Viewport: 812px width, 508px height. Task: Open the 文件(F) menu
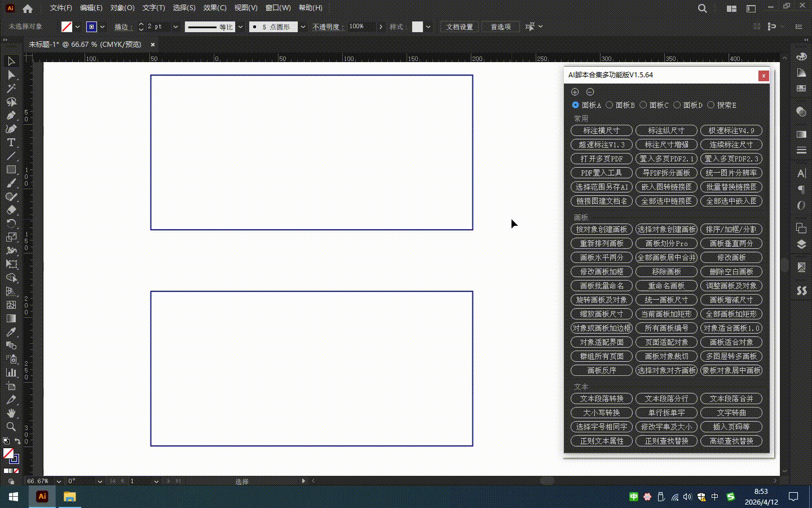tap(61, 8)
